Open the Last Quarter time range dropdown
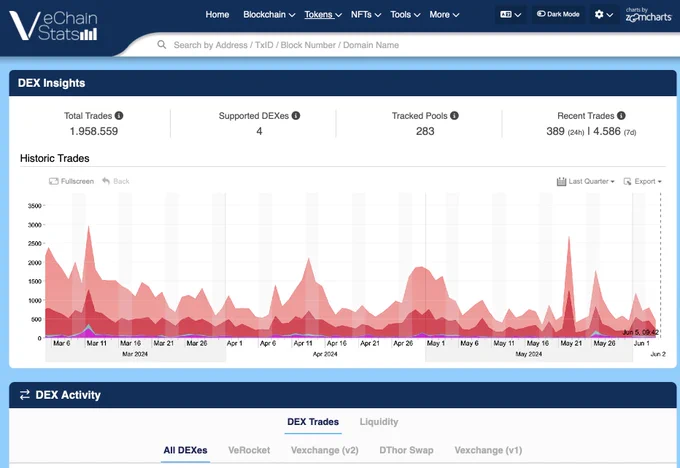680x468 pixels. click(x=585, y=181)
